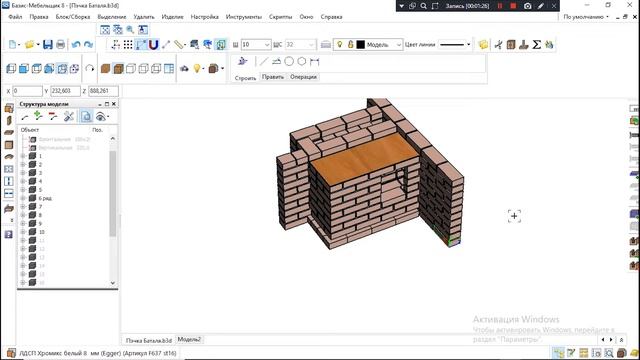The height and width of the screenshot is (360, 640).
Task: Click the remove element red minus icon in structure panel
Action: (x=53, y=116)
